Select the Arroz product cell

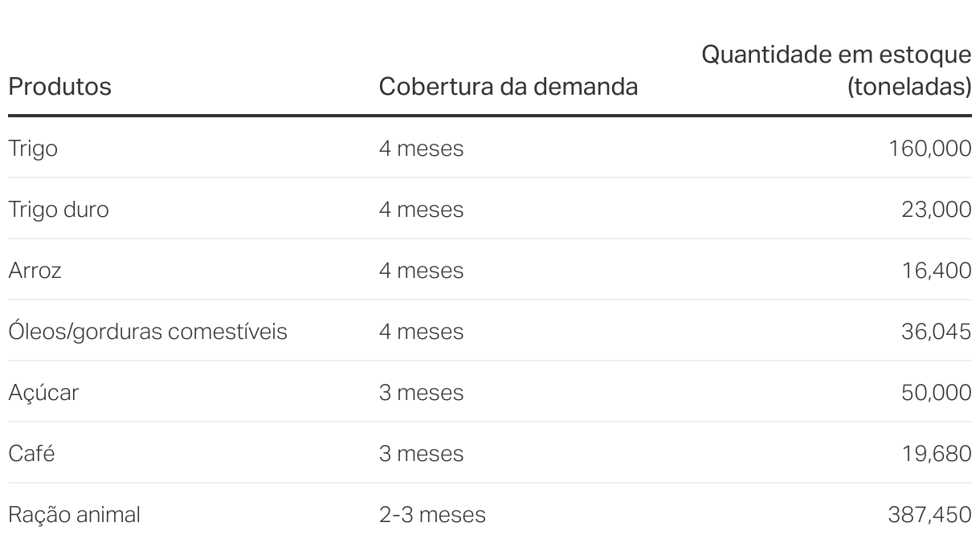pos(35,271)
